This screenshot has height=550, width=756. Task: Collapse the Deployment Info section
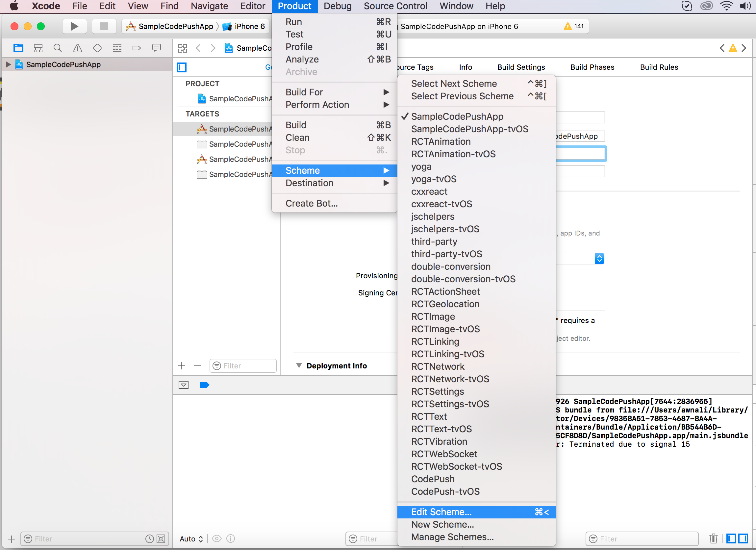[x=299, y=366]
